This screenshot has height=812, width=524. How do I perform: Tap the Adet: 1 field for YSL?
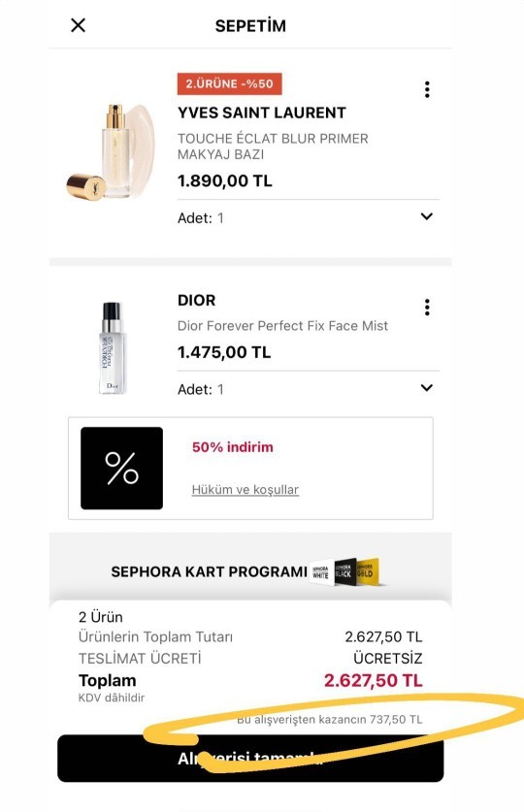308,218
